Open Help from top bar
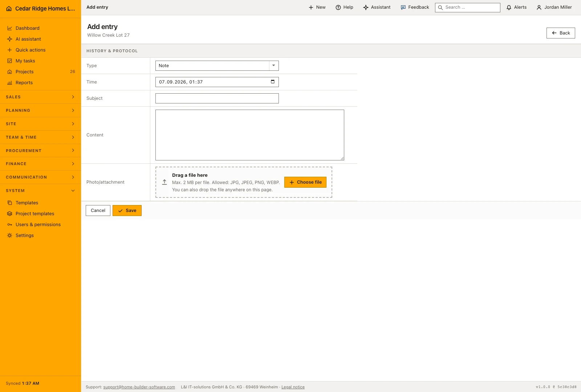The width and height of the screenshot is (581, 392). pos(344,7)
